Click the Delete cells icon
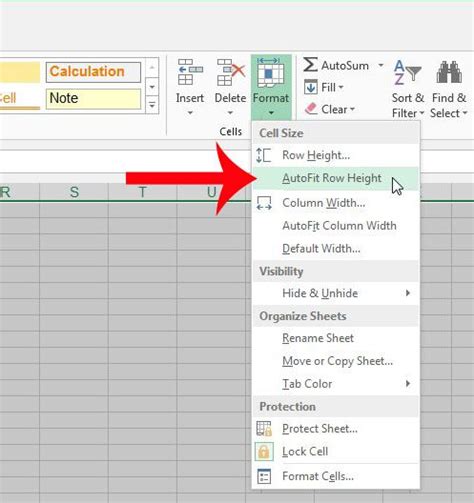474x503 pixels. coord(231,72)
